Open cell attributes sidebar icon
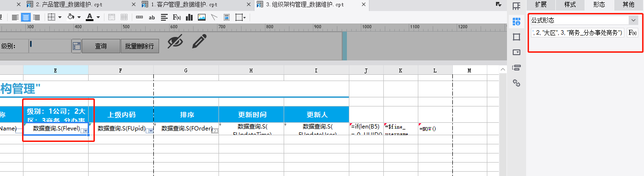The image size is (644, 176). (x=517, y=22)
